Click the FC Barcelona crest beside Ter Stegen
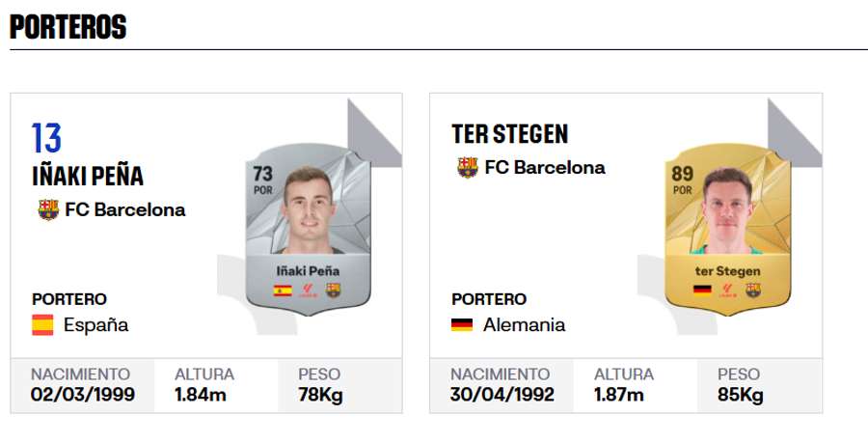 468,167
